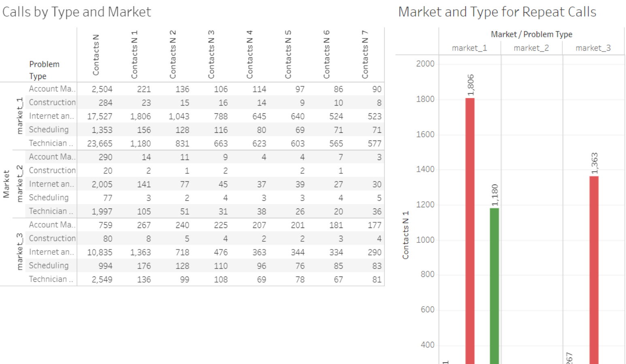The image size is (626, 364).
Task: Click the 2,504 cell in the table
Action: 102,89
